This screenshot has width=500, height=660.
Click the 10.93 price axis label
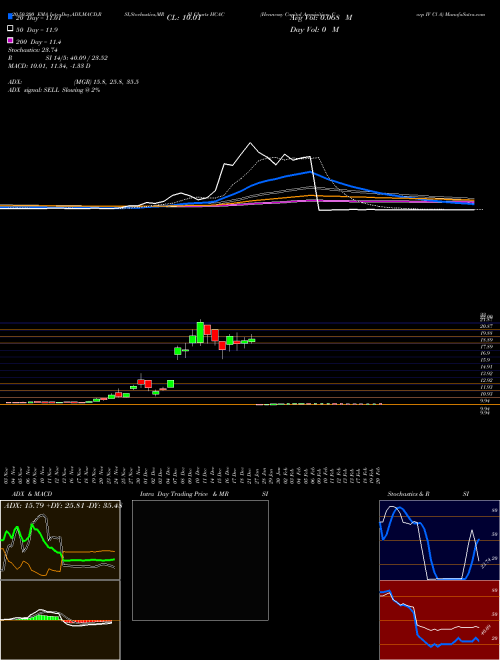(486, 394)
